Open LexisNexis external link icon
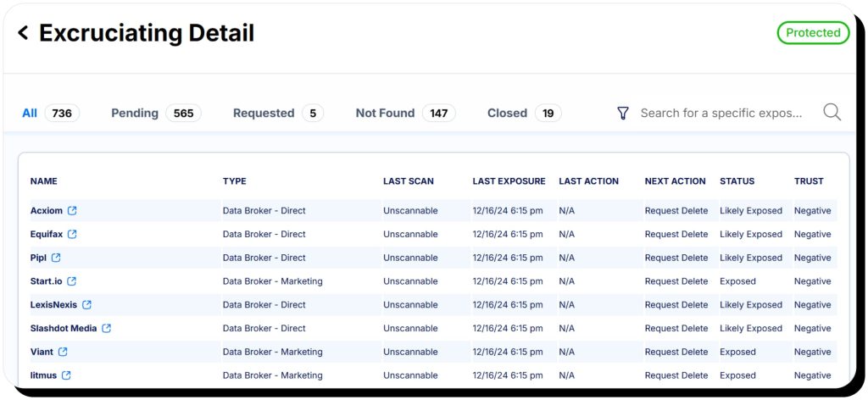 click(87, 305)
